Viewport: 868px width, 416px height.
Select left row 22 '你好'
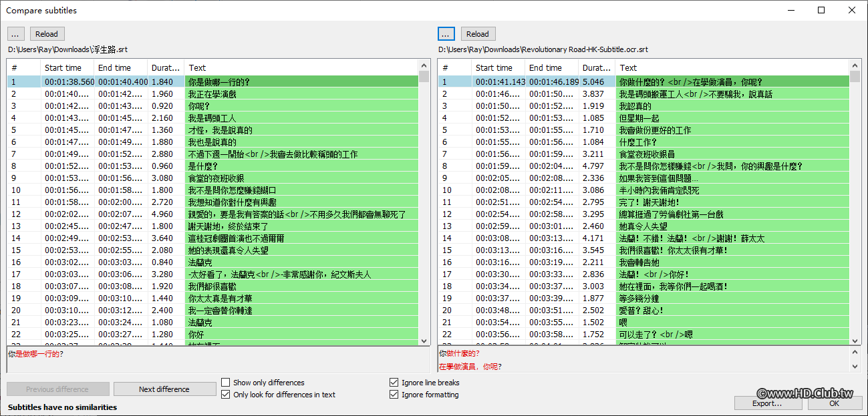212,335
